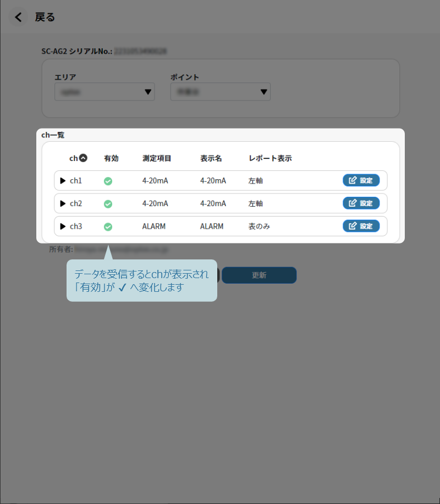Open 設定 for ch2
The width and height of the screenshot is (440, 504).
[361, 203]
